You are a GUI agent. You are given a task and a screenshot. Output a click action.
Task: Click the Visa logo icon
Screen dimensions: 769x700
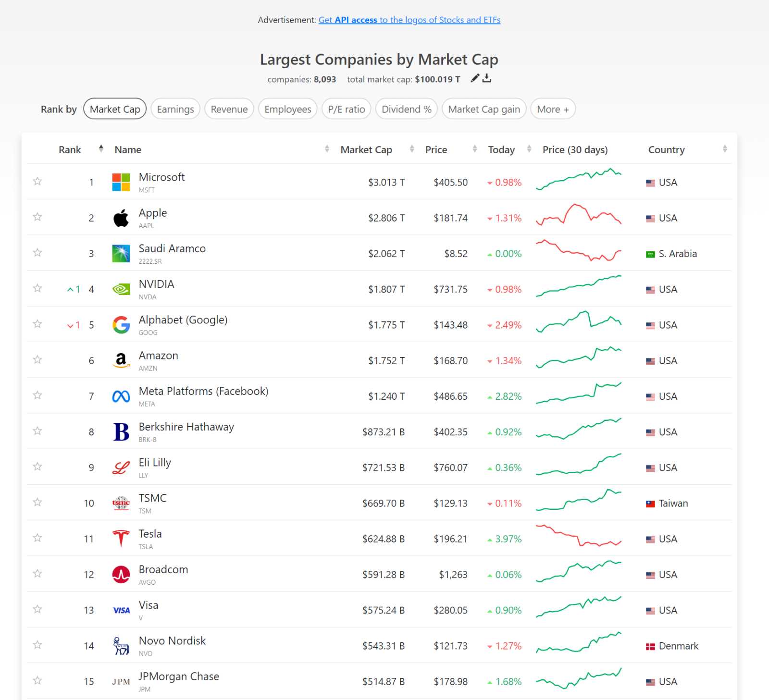click(x=121, y=610)
